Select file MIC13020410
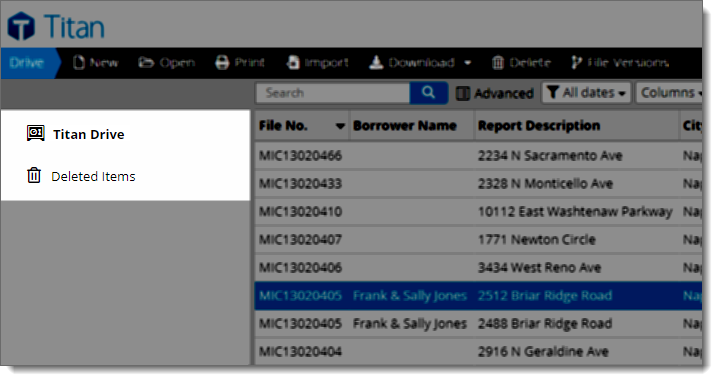 (x=300, y=212)
